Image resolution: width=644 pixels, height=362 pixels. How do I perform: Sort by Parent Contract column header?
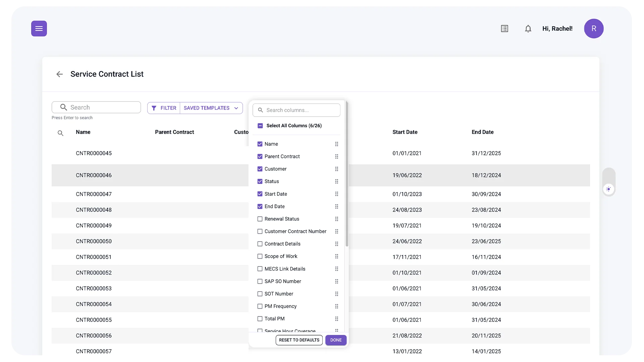(174, 132)
